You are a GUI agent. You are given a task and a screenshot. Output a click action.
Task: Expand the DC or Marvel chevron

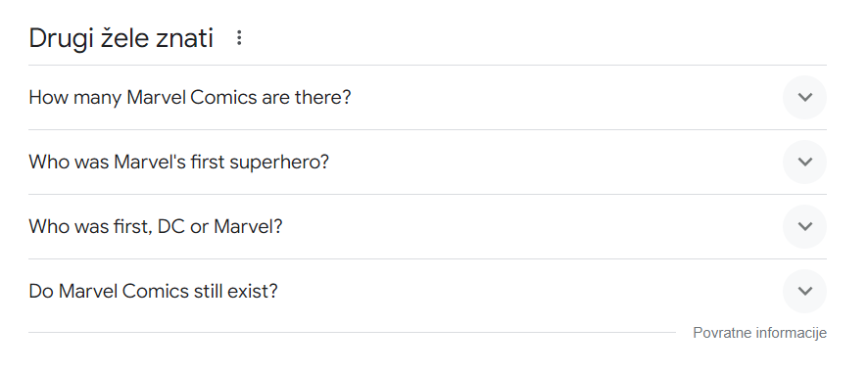click(x=804, y=226)
